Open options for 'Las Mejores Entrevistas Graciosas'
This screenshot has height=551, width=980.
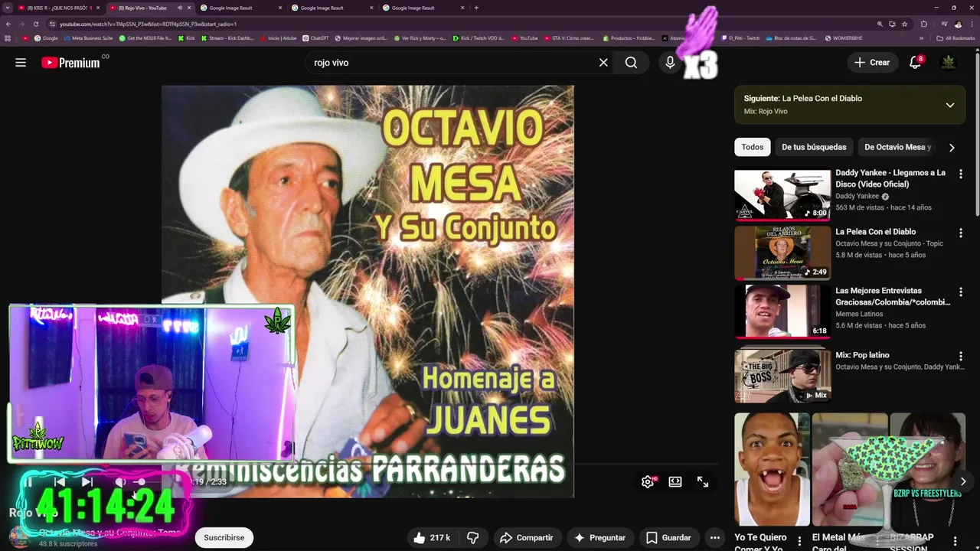coord(961,292)
